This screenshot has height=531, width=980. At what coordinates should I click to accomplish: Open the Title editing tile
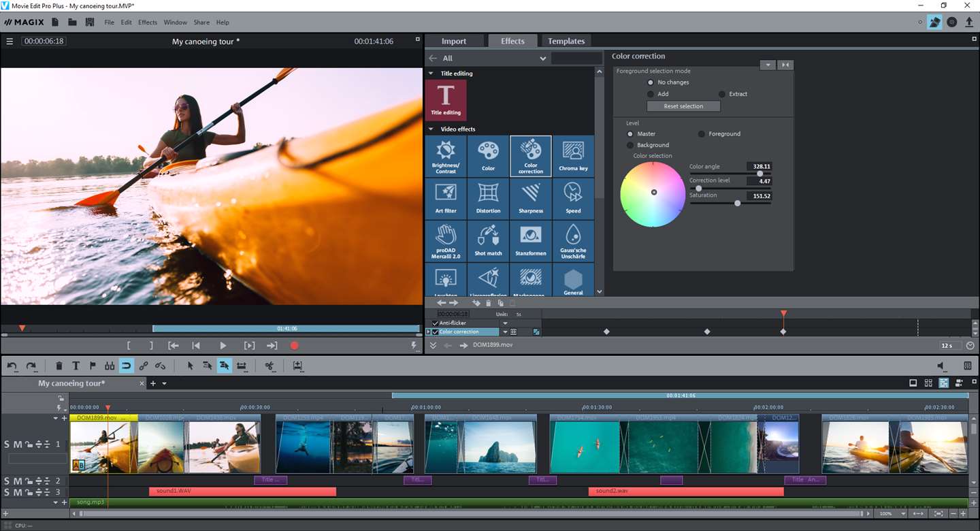446,99
